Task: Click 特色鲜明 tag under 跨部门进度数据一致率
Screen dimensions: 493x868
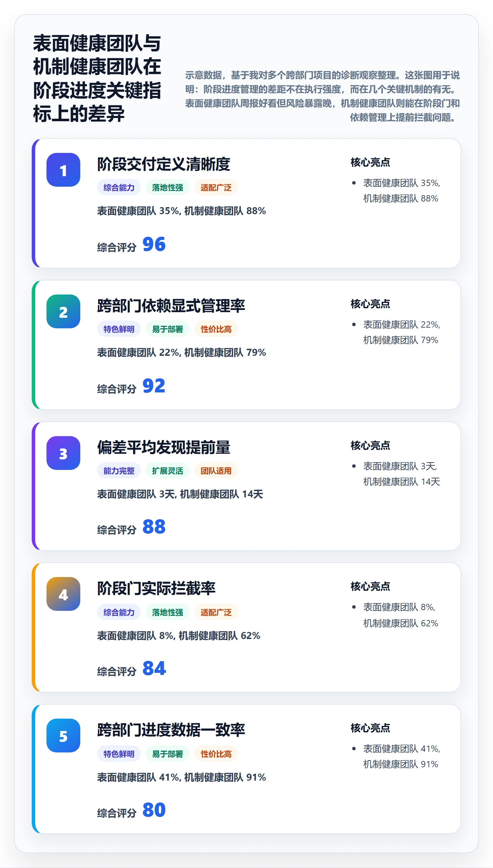Action: pos(119,754)
